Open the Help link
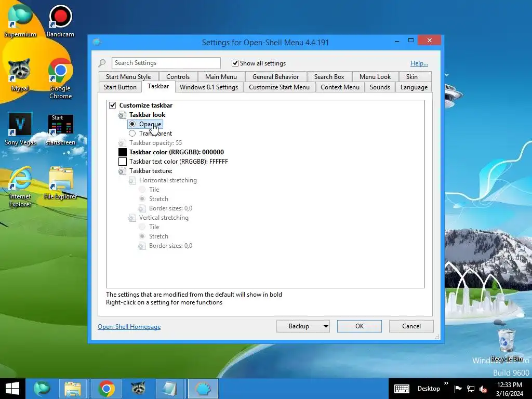Screen dimensions: 532x399 click(419, 63)
